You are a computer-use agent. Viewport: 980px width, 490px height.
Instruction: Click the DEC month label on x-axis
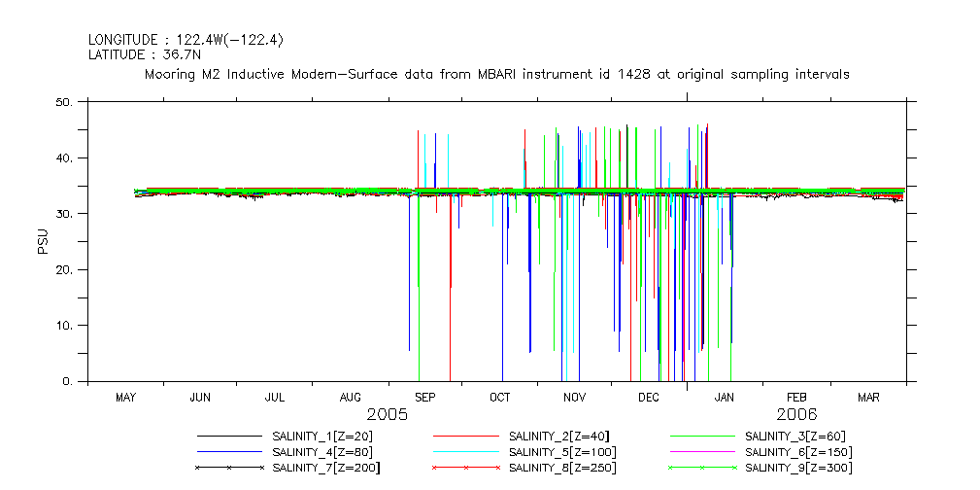(649, 398)
